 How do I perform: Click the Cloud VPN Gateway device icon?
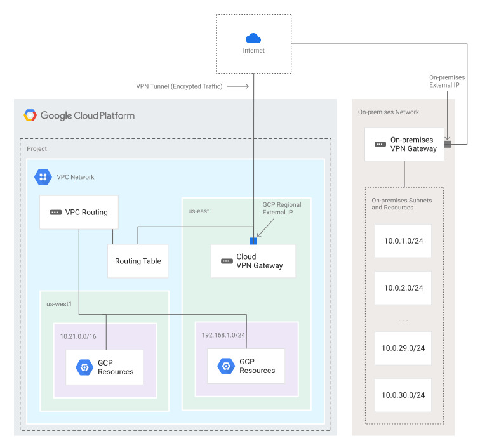tap(227, 261)
